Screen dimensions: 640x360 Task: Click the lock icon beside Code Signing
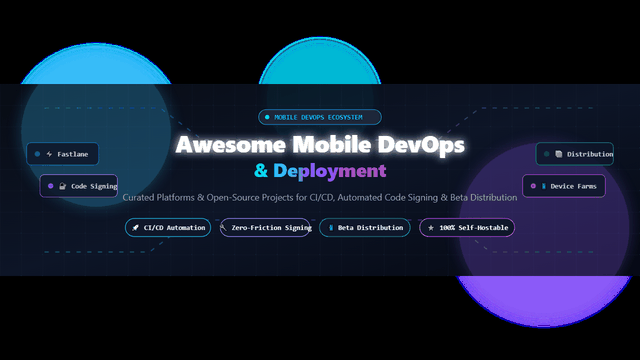pyautogui.click(x=62, y=186)
